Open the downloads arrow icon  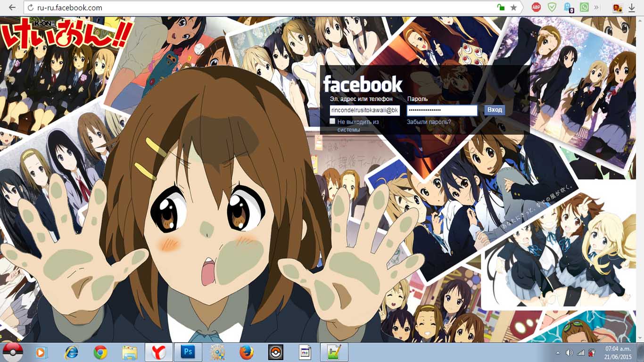click(632, 8)
